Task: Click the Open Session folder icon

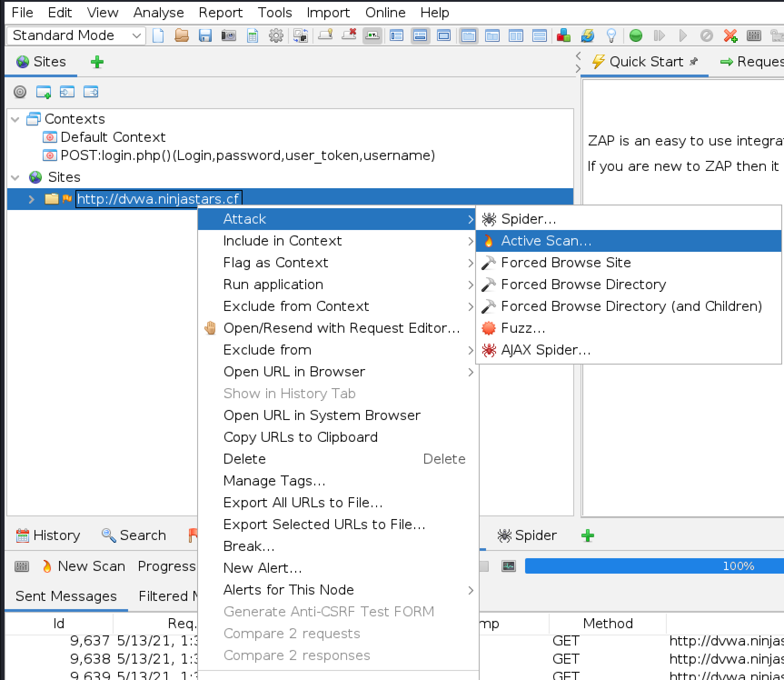Action: [x=182, y=35]
